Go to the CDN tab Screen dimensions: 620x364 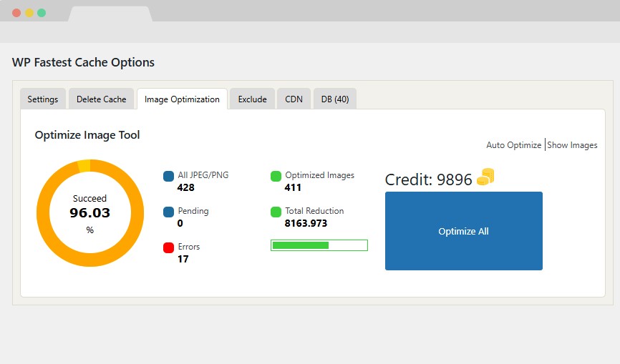(x=294, y=99)
